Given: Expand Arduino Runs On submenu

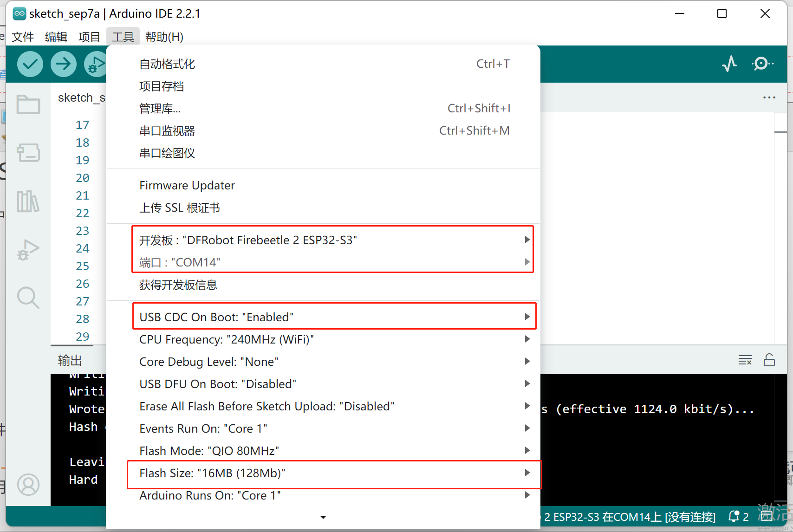Looking at the screenshot, I should click(323, 495).
